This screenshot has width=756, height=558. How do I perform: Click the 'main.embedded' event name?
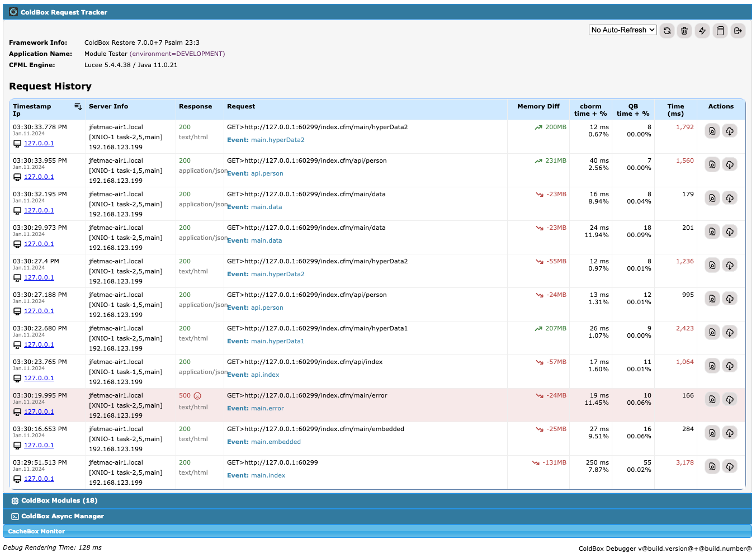[276, 442]
